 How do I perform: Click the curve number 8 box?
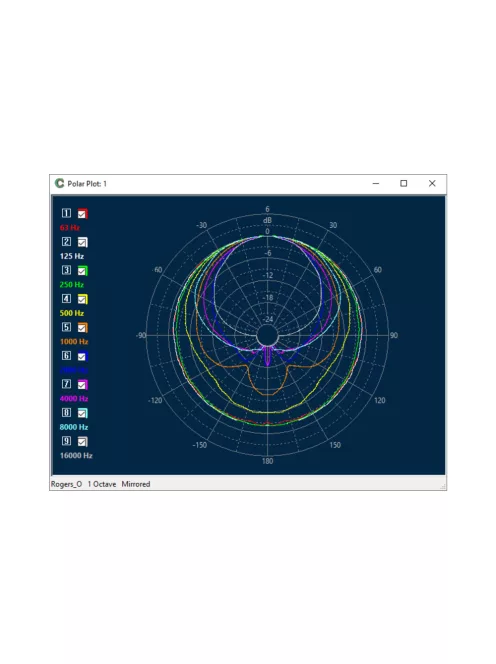[67, 412]
